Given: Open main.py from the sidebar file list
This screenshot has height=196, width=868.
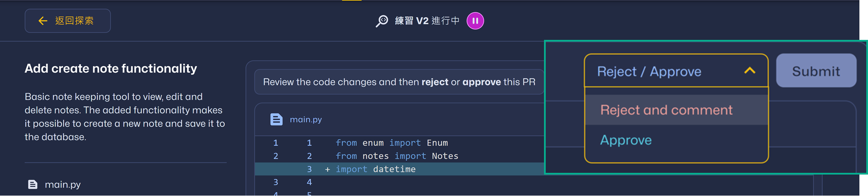Looking at the screenshot, I should [62, 184].
